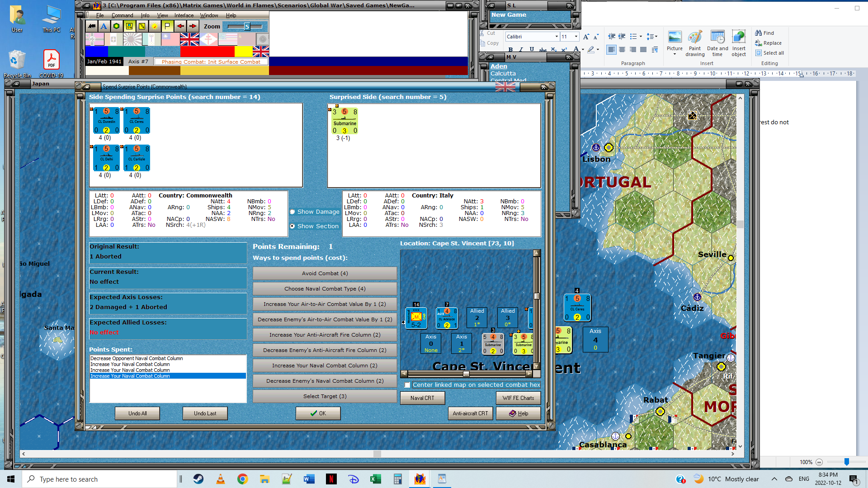Image resolution: width=868 pixels, height=488 pixels.
Task: Select the United States flag in flag bar
Action: coord(227,40)
